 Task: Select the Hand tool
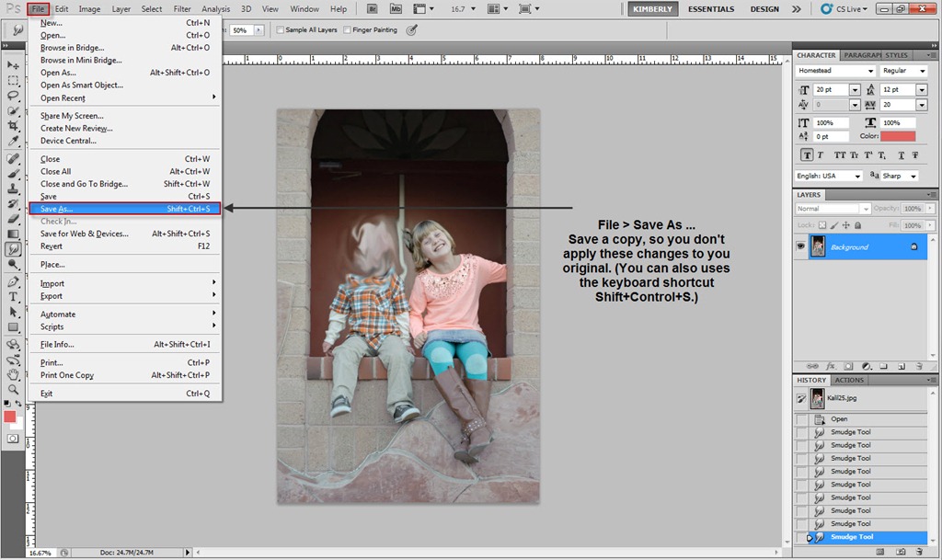click(x=14, y=374)
